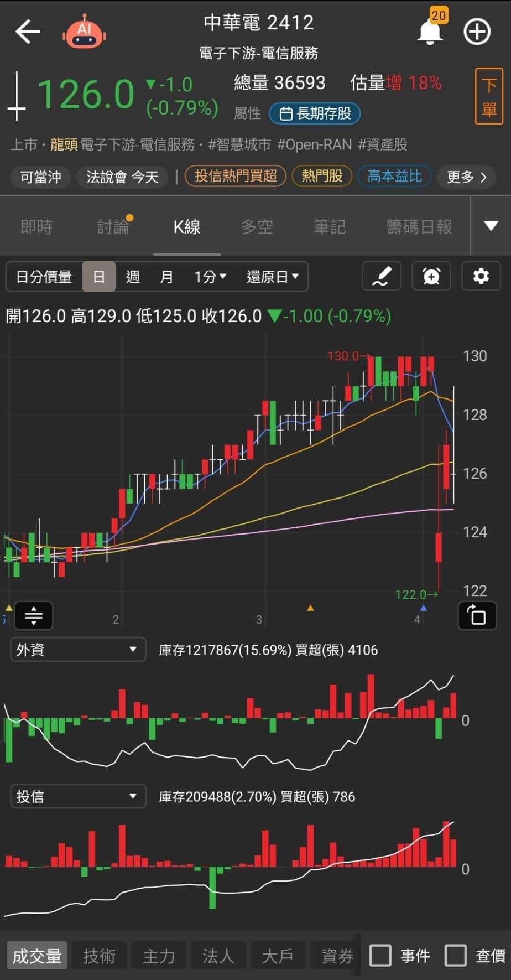Tap 130.0 high label on chart
Image resolution: width=511 pixels, height=980 pixels.
click(345, 356)
